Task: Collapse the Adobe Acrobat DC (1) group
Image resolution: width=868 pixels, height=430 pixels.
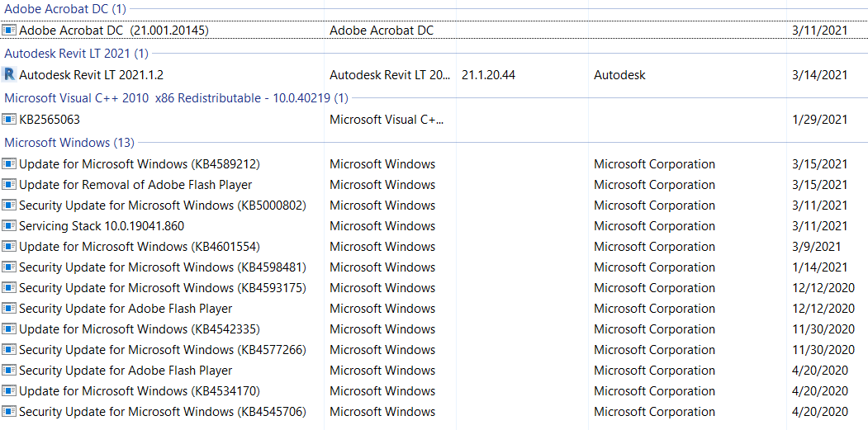Action: pos(65,9)
